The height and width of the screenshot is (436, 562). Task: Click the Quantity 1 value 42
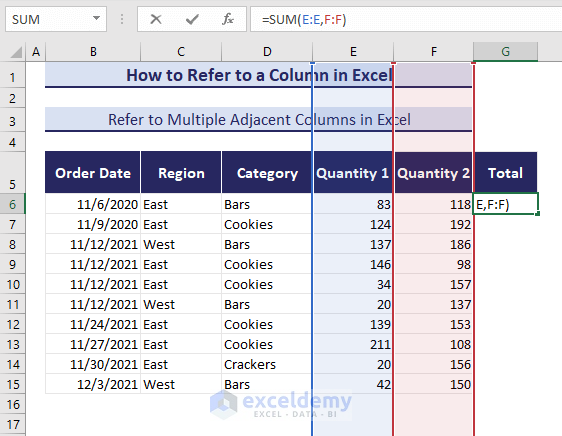pyautogui.click(x=353, y=384)
